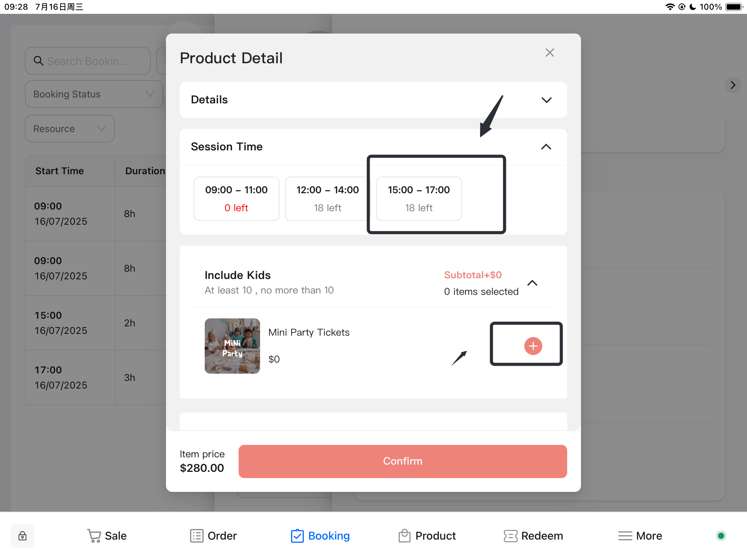Tap the right arrow chevron at screen edge
Screen dimensions: 747x560
coord(732,85)
